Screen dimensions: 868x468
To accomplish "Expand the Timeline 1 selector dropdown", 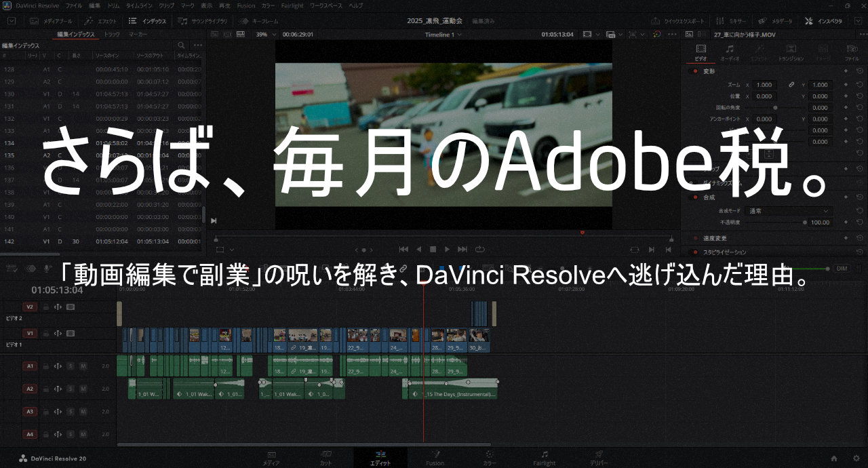I will 458,34.
